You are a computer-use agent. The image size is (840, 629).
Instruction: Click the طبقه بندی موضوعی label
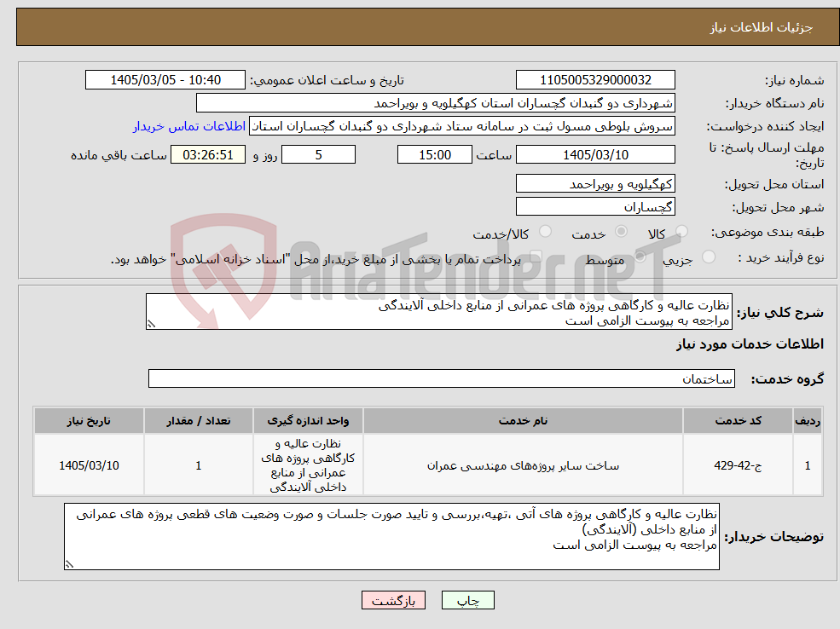[x=768, y=233]
